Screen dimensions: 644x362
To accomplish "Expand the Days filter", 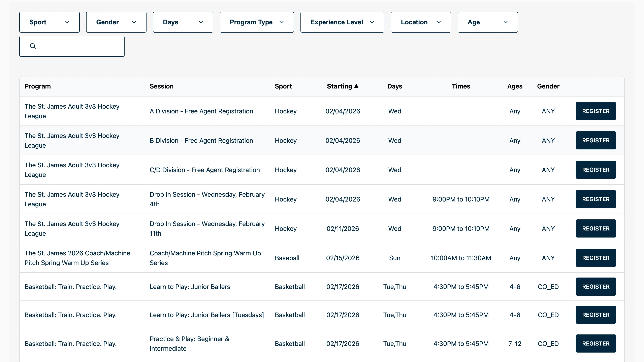I will point(183,22).
